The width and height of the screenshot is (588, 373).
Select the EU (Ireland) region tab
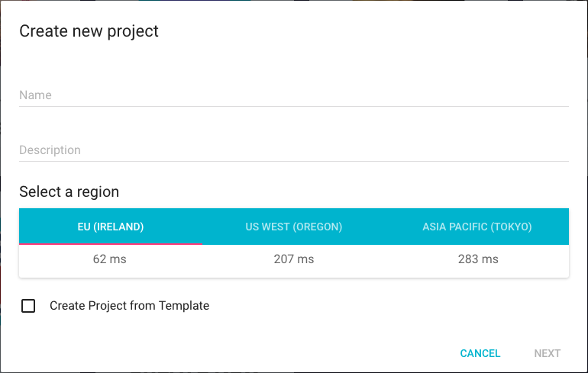click(111, 227)
